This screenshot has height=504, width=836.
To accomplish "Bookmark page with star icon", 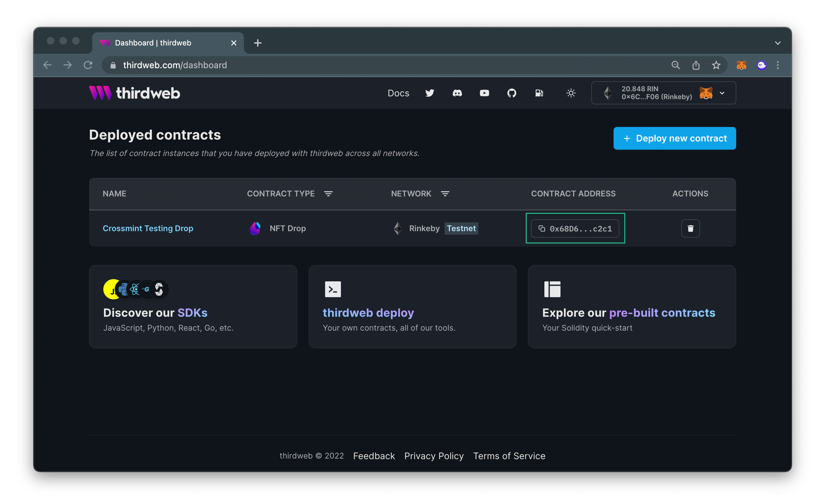I will click(x=716, y=65).
